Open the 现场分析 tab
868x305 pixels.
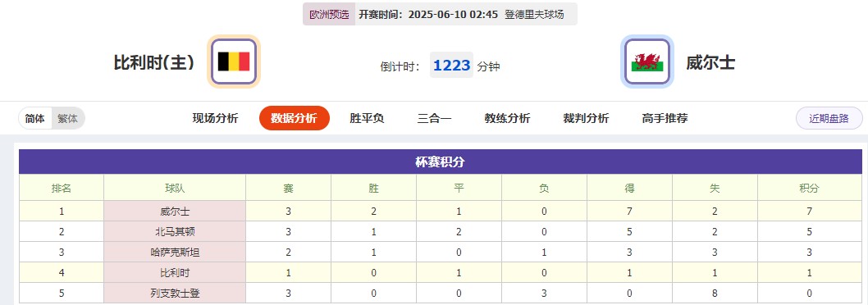coord(215,118)
